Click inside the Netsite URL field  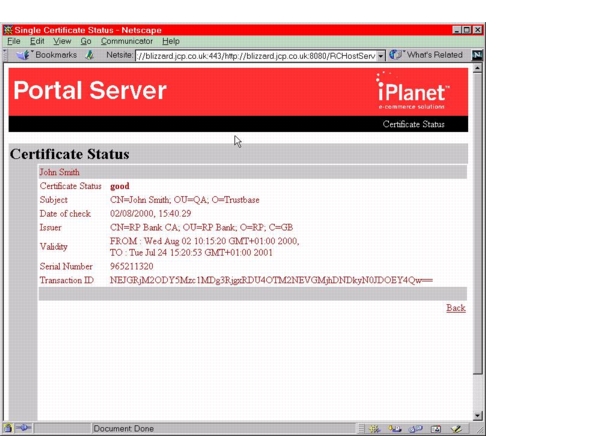coord(256,56)
